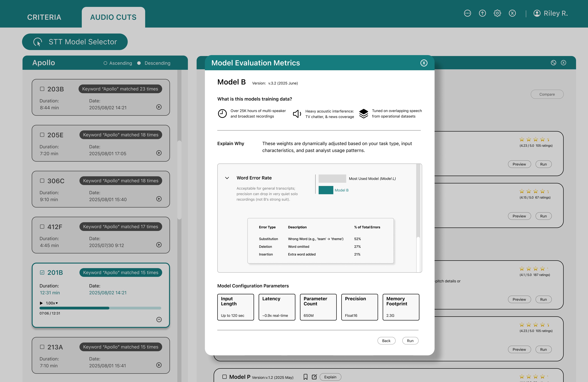The image size is (588, 382).
Task: Click the chat bubble icon in header
Action: (467, 13)
